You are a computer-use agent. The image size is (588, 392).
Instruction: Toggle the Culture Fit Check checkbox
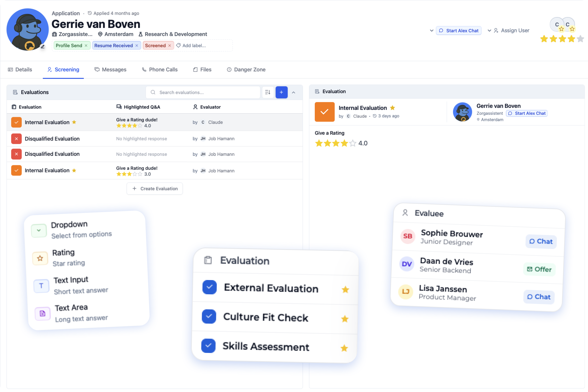pyautogui.click(x=209, y=316)
